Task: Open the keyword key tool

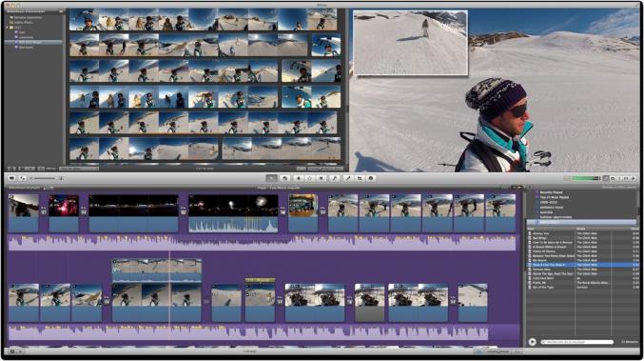Action: tap(335, 178)
